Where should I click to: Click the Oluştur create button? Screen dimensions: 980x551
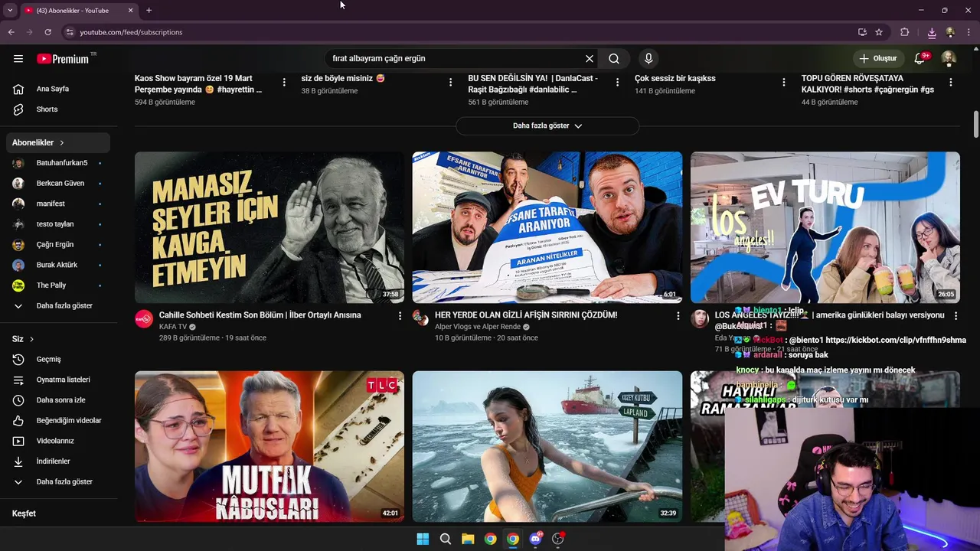click(877, 58)
